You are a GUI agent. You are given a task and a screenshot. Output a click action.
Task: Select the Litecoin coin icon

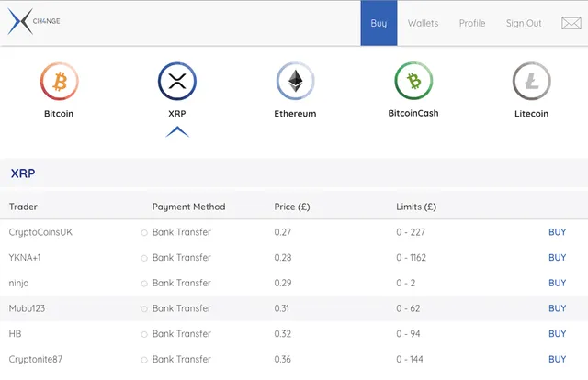click(531, 82)
